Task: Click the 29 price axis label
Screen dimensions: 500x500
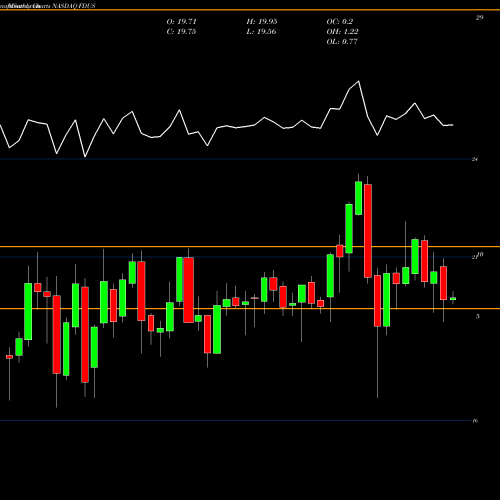Action: (479, 18)
